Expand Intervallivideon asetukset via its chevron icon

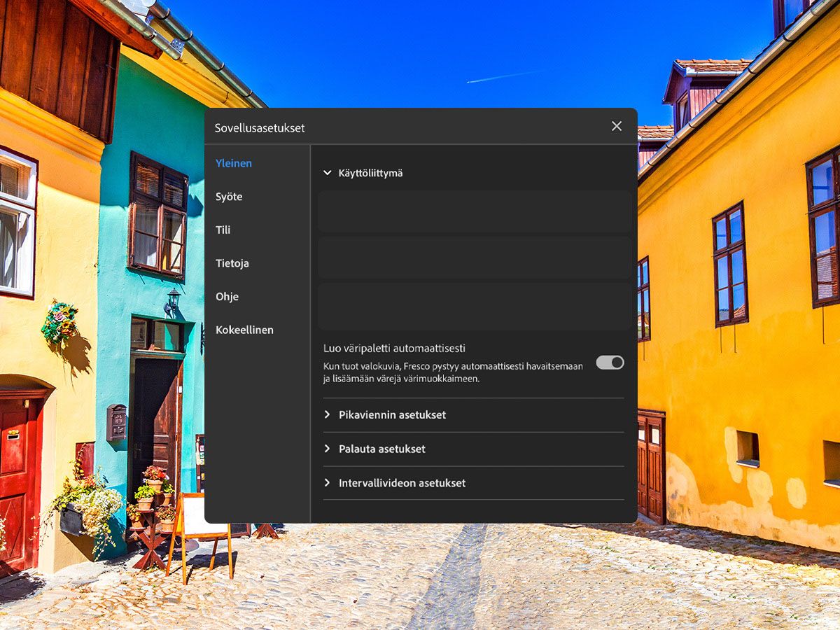(x=327, y=482)
